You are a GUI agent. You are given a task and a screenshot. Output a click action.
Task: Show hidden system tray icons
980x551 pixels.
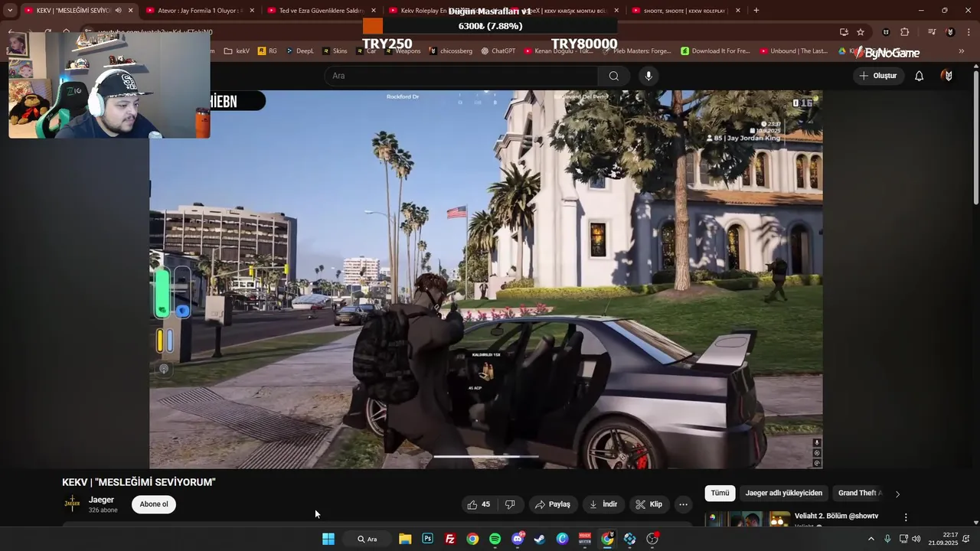(x=871, y=539)
